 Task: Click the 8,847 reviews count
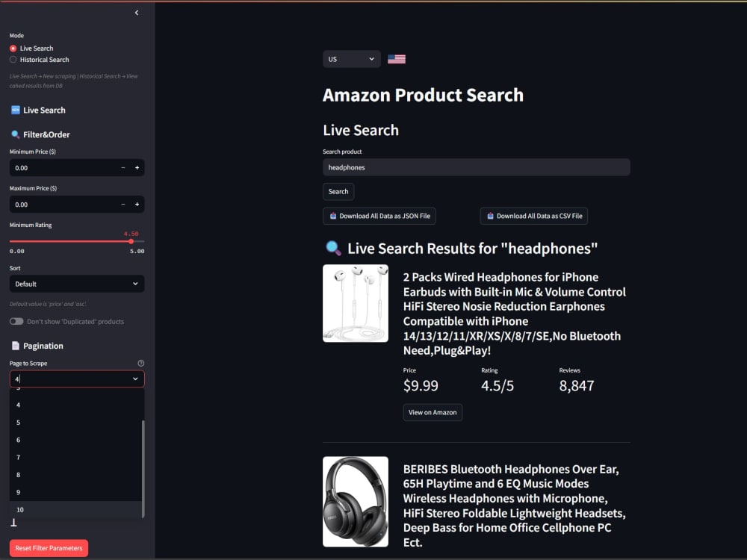[x=577, y=386]
